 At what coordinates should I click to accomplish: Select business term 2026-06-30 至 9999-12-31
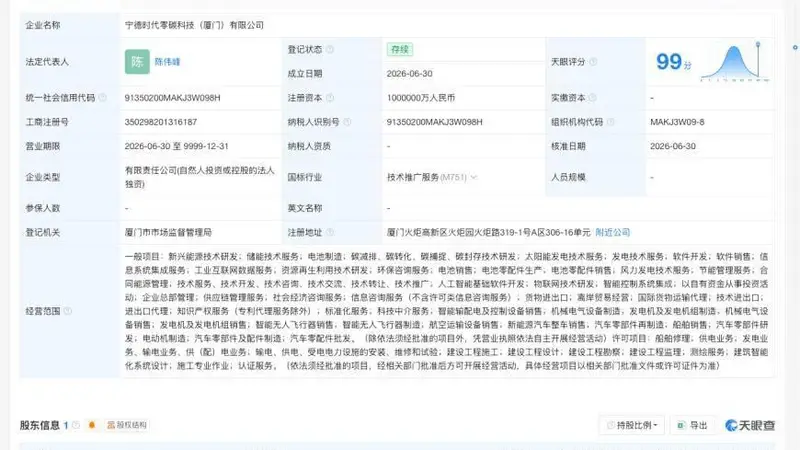[x=177, y=146]
